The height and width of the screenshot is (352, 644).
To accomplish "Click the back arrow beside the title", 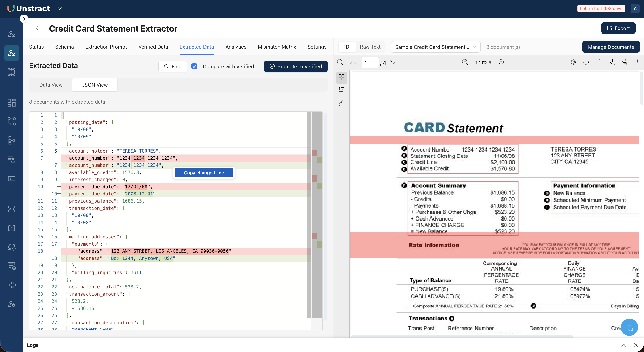I will pos(38,28).
